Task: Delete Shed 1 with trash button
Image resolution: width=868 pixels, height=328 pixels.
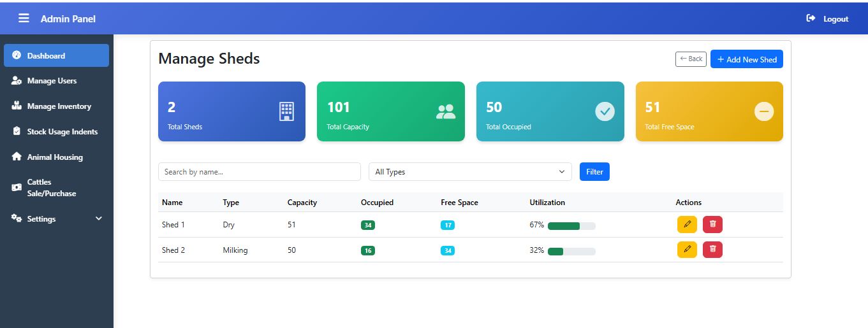Action: click(x=712, y=224)
